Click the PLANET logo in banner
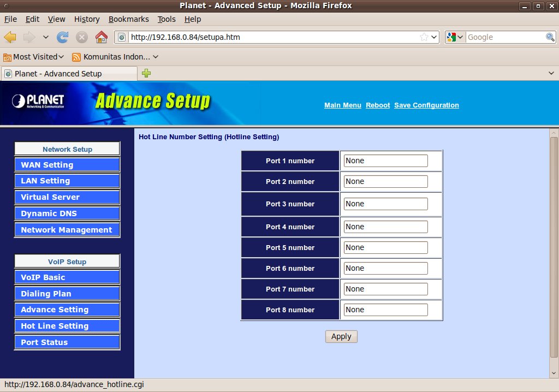 [x=38, y=102]
